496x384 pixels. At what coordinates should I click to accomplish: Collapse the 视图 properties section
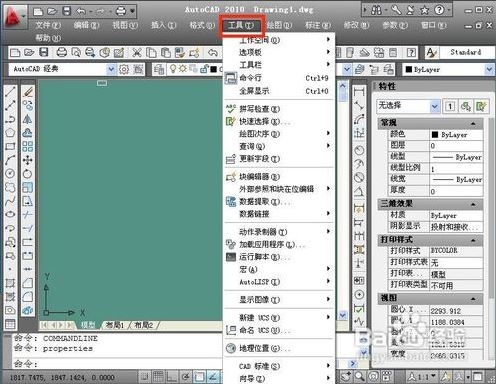[473, 299]
